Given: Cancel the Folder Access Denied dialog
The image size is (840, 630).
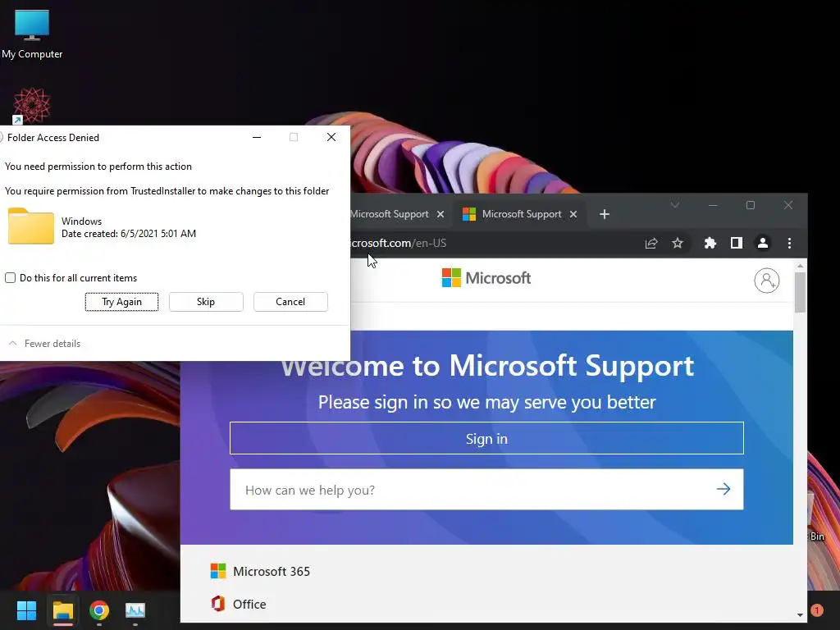Looking at the screenshot, I should [290, 302].
